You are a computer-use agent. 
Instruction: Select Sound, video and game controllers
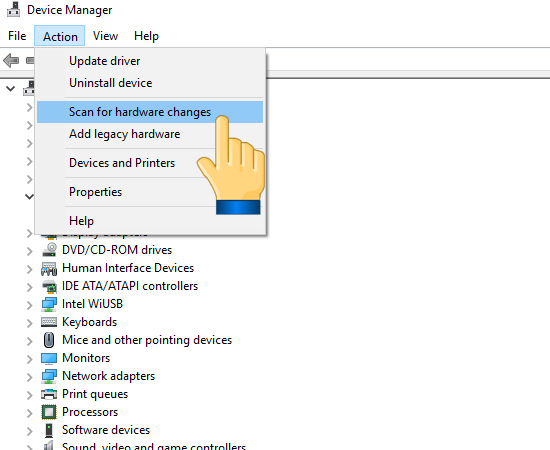(x=154, y=446)
